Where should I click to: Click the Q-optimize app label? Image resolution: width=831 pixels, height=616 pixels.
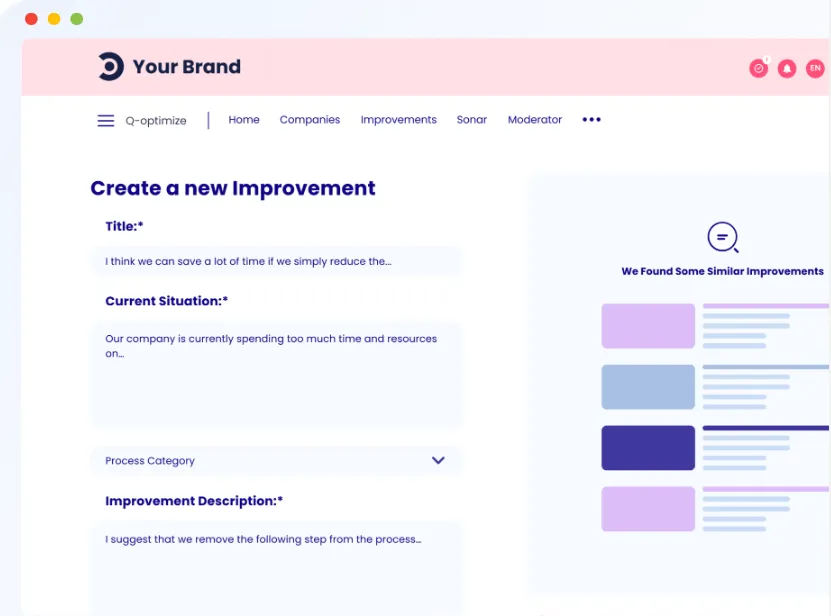coord(156,121)
